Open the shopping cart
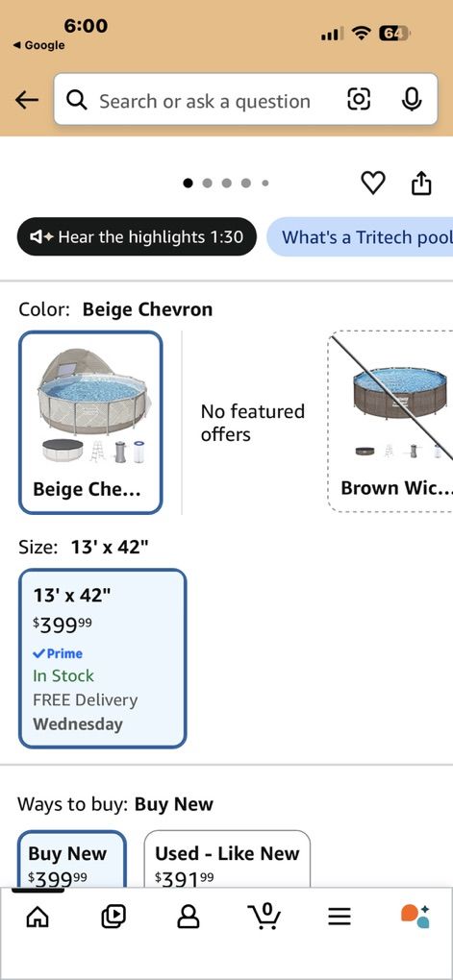Screen dimensions: 453x980 click(x=264, y=916)
